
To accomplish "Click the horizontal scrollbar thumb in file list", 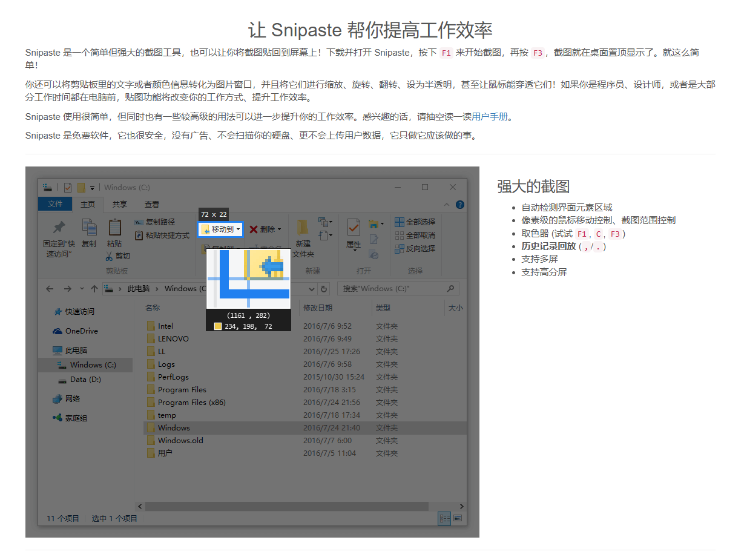I will (287, 506).
